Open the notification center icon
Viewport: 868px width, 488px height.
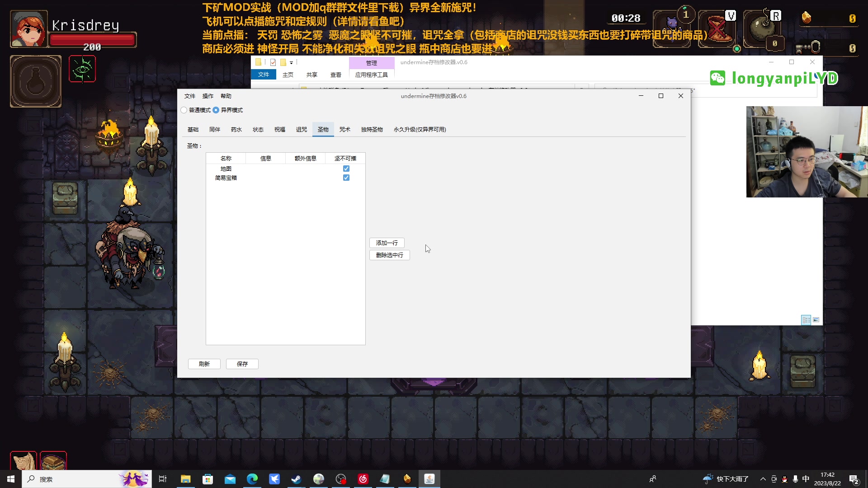point(854,479)
